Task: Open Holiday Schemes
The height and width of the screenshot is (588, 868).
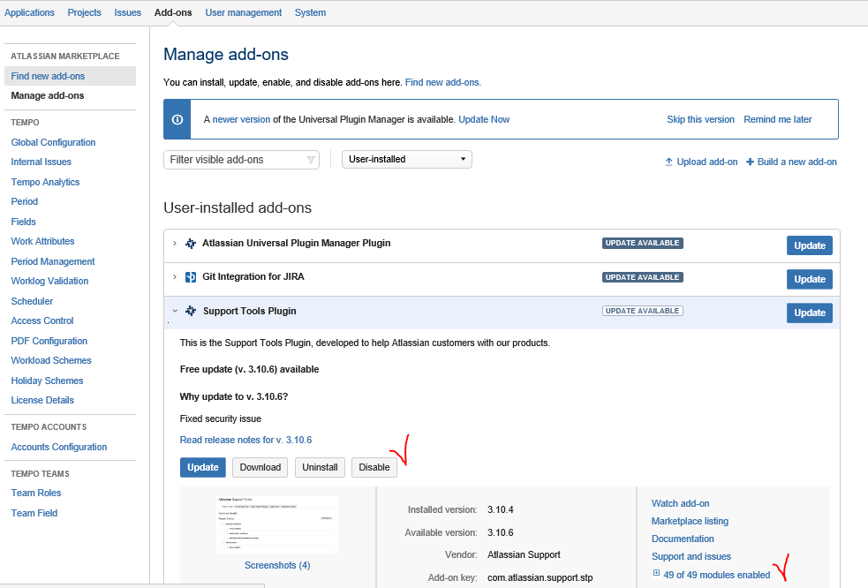Action: tap(47, 381)
